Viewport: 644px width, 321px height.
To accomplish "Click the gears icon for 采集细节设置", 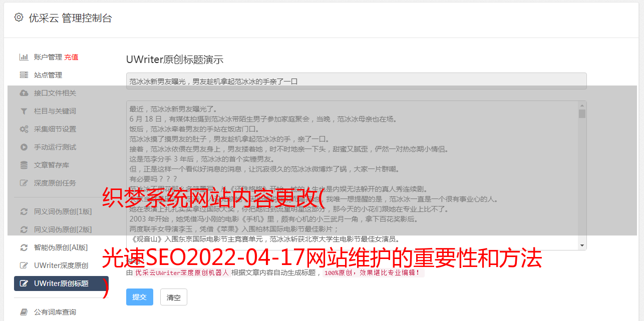I will tap(24, 129).
